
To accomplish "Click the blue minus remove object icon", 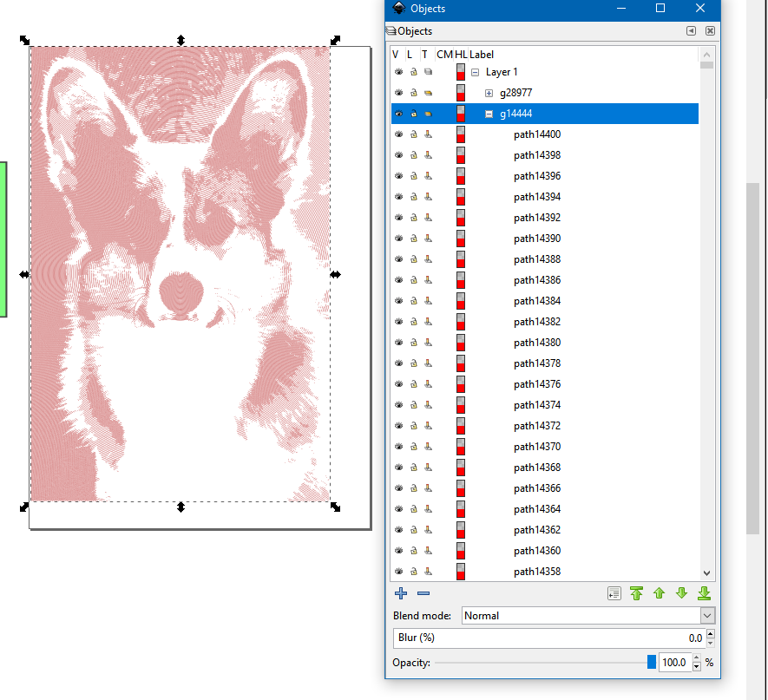I will coord(423,593).
